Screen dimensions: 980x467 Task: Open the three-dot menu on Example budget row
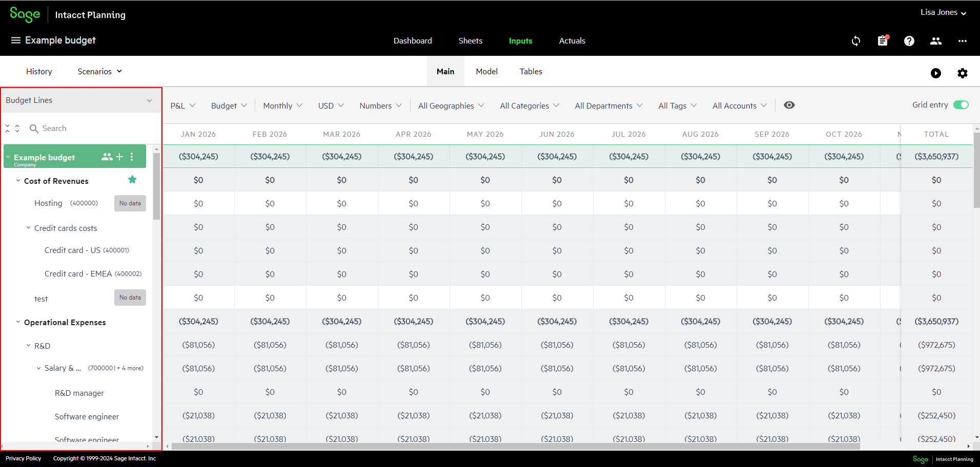pos(132,157)
